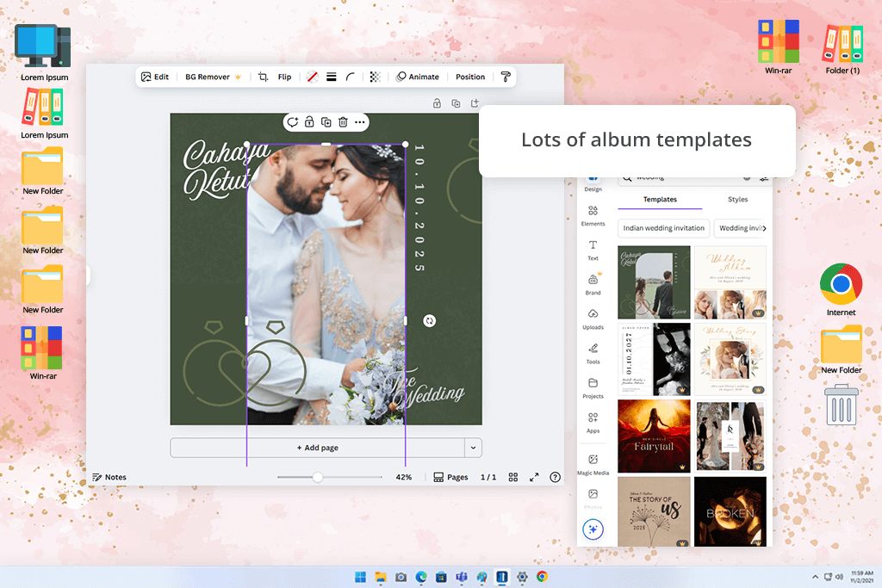Click the comment icon in floating toolbar
The height and width of the screenshot is (588, 882).
tap(293, 122)
